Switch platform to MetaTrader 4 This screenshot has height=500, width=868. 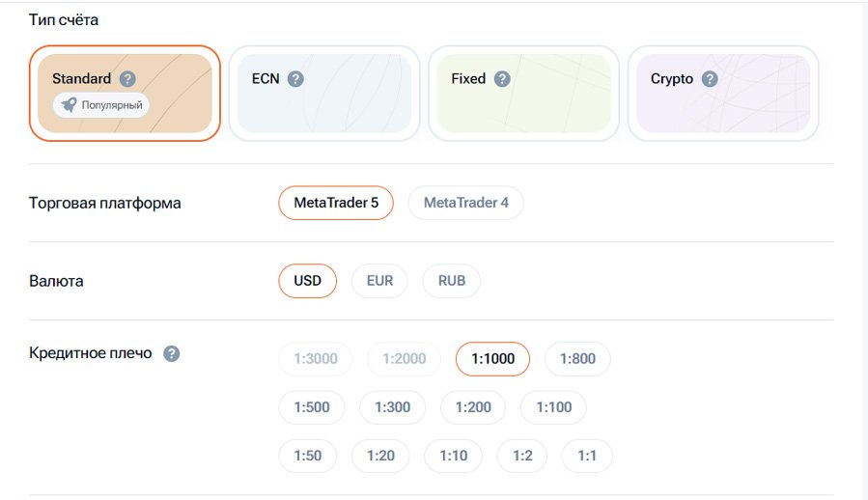tap(465, 203)
